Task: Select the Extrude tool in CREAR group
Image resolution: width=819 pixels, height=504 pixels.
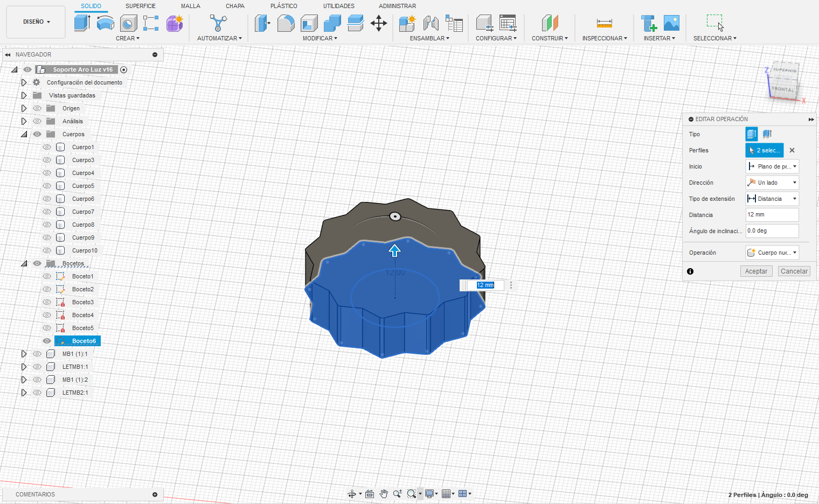Action: point(82,23)
